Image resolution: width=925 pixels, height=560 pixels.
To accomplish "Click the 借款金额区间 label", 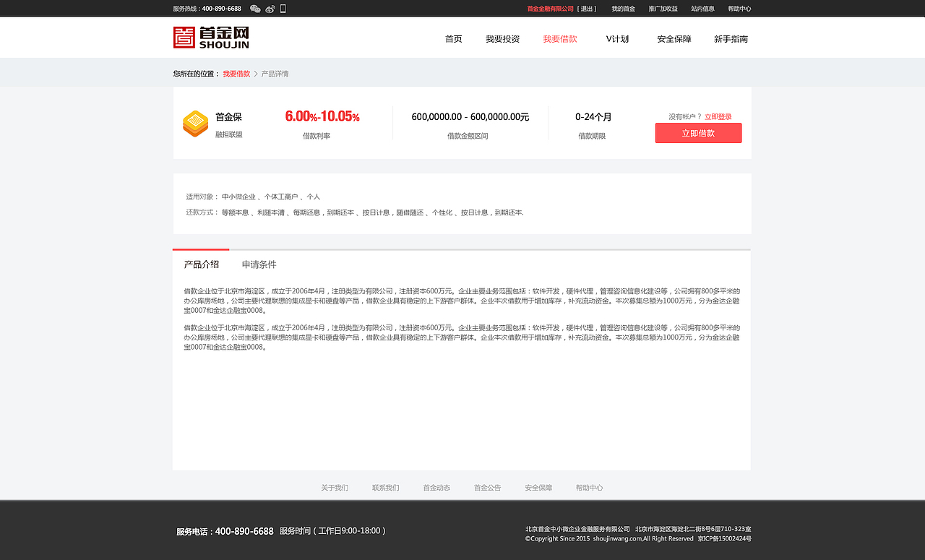I will (468, 136).
